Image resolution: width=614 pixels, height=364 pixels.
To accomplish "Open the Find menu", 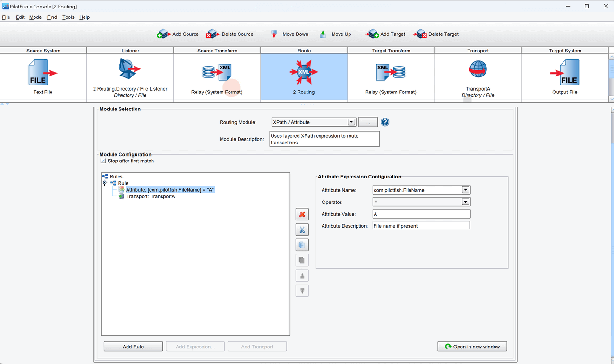I will click(x=52, y=17).
